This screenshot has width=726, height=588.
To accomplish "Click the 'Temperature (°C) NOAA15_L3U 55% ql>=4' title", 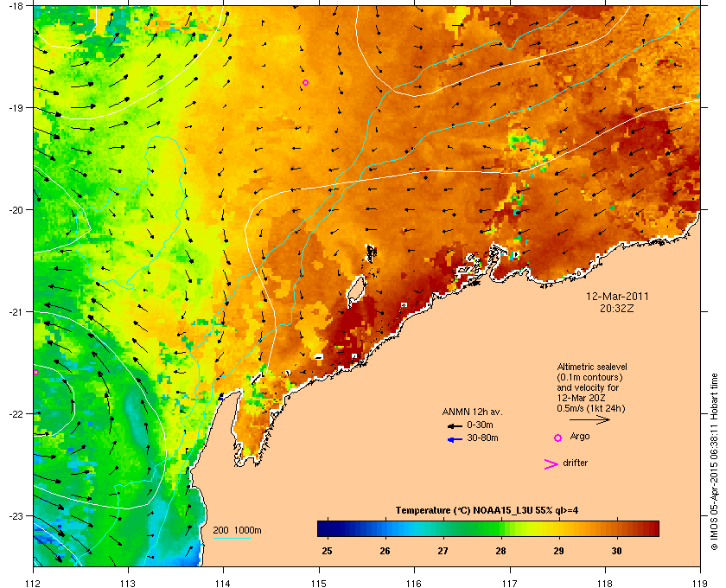I will point(487,511).
